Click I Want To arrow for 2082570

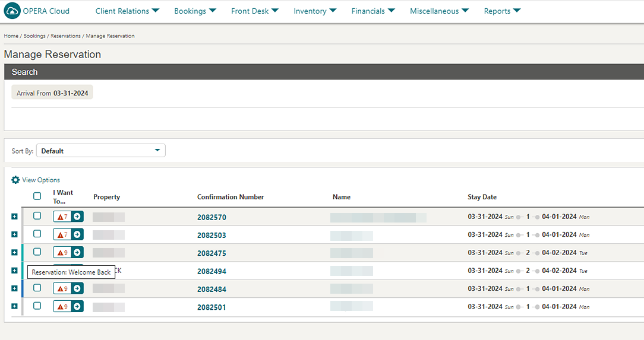click(77, 217)
